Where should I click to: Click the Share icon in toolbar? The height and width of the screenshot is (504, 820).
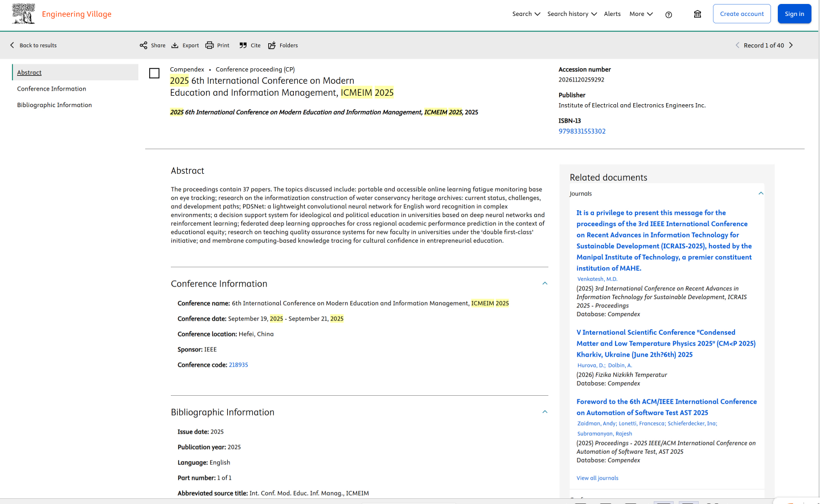[x=143, y=46]
